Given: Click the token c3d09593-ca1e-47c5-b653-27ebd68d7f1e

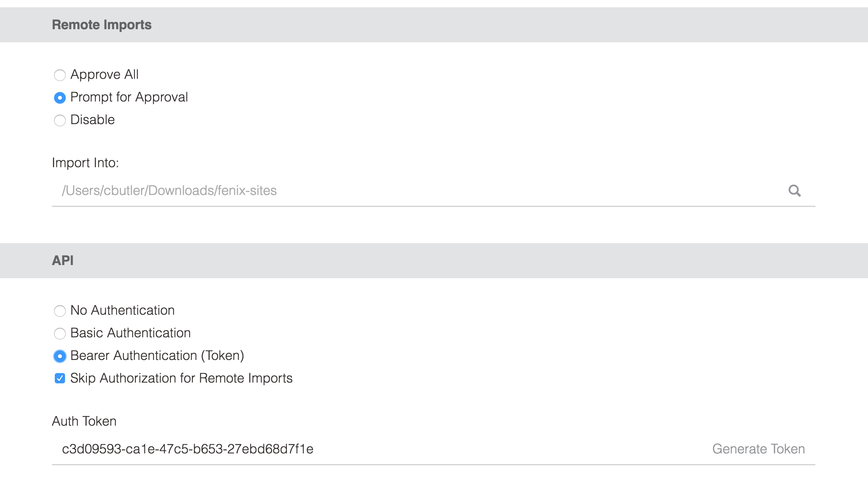Looking at the screenshot, I should [x=189, y=449].
